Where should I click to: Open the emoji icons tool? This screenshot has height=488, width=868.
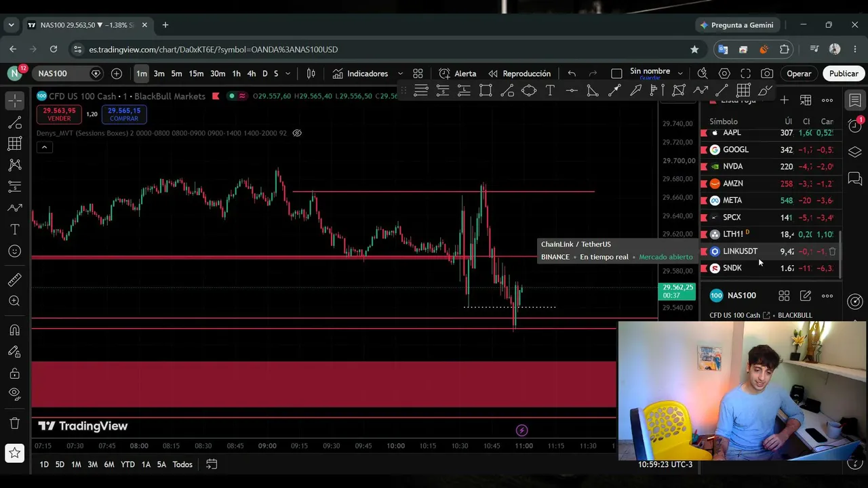click(15, 251)
